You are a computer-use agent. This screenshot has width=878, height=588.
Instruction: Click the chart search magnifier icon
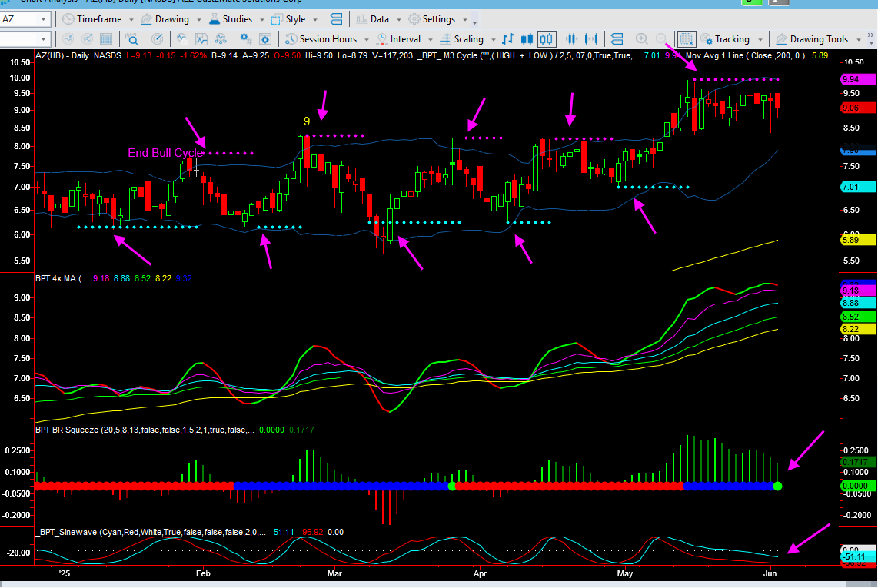(x=132, y=39)
